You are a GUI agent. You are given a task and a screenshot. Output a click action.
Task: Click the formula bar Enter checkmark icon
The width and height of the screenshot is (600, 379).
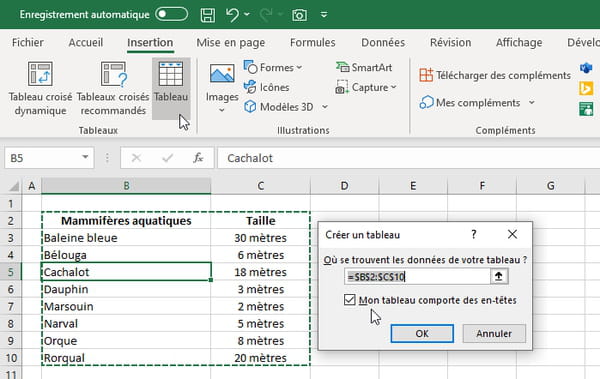(167, 158)
